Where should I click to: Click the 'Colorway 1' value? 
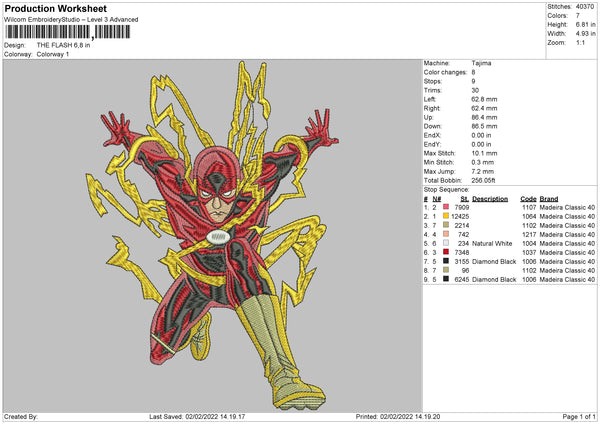click(x=53, y=54)
